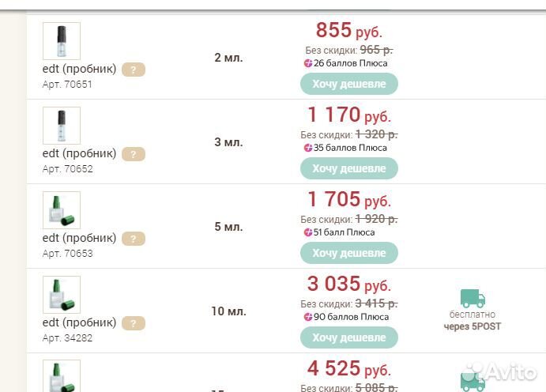
Task: Click help question icon for article 70651
Action: pos(134,70)
